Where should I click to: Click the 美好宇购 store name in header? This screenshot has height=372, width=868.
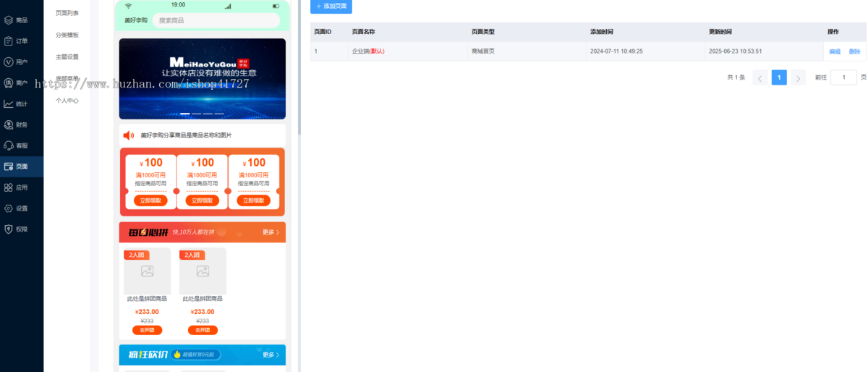click(136, 20)
